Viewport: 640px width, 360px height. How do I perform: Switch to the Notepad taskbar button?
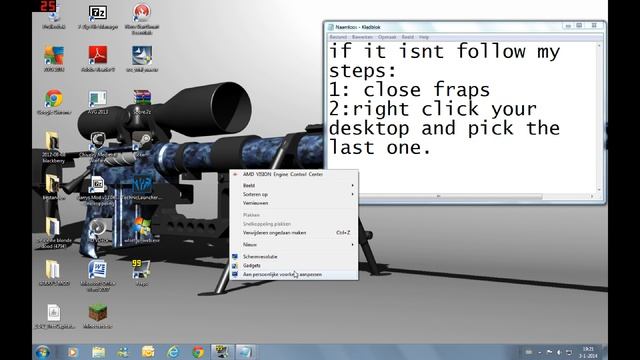click(x=246, y=352)
